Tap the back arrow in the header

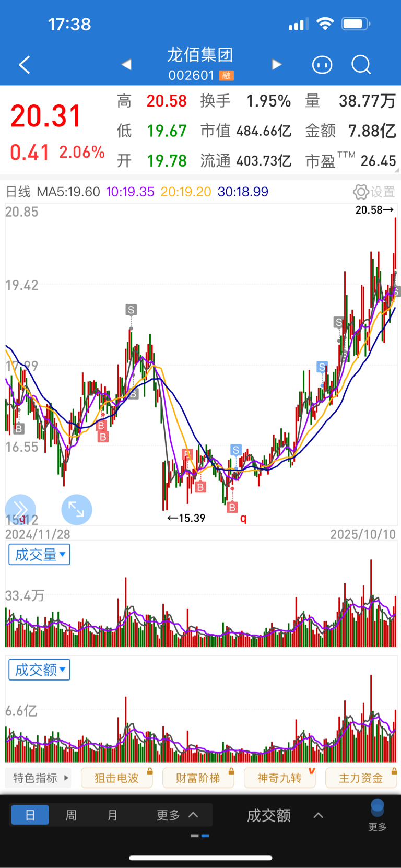pyautogui.click(x=25, y=65)
